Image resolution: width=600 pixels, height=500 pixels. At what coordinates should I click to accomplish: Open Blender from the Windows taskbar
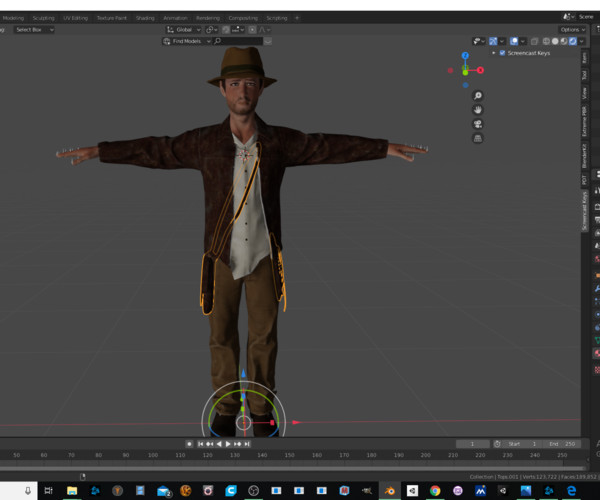[x=390, y=490]
